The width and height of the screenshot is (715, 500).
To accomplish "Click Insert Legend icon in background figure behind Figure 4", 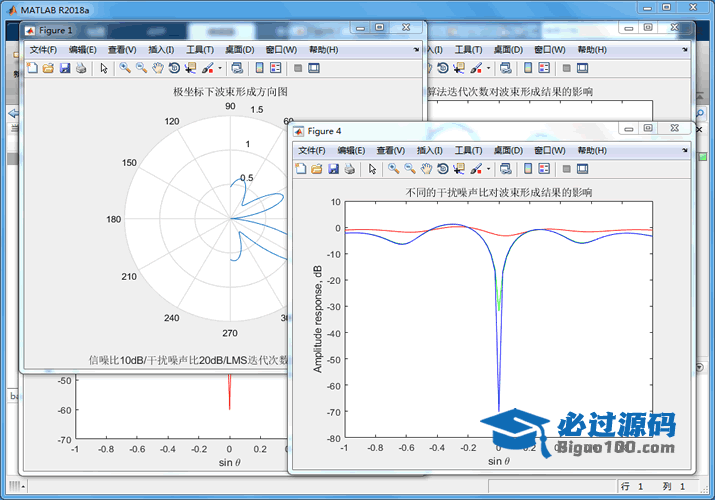I will [x=544, y=68].
